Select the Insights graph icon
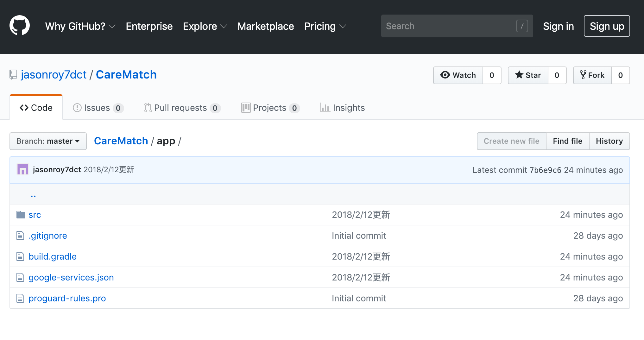This screenshot has height=340, width=644. point(325,108)
